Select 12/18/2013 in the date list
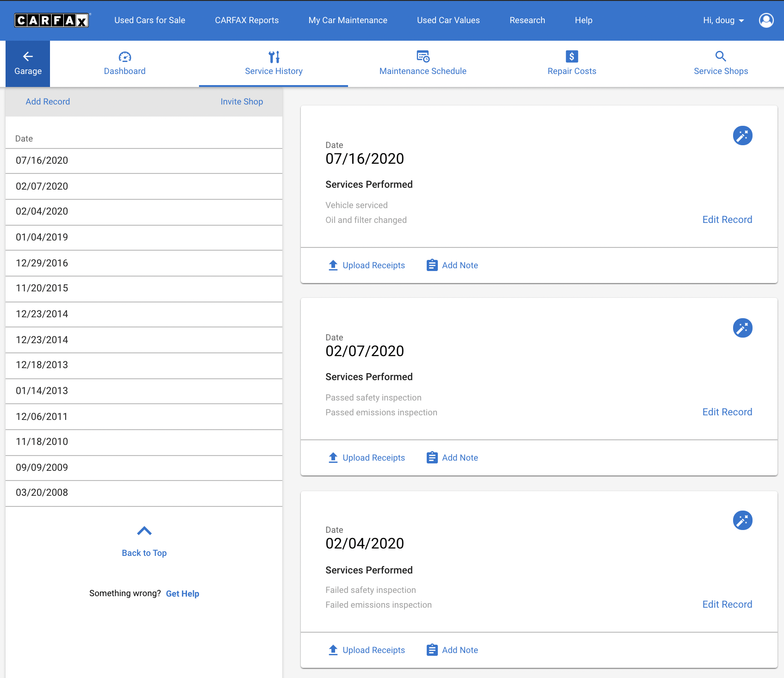This screenshot has height=678, width=784. [x=144, y=366]
